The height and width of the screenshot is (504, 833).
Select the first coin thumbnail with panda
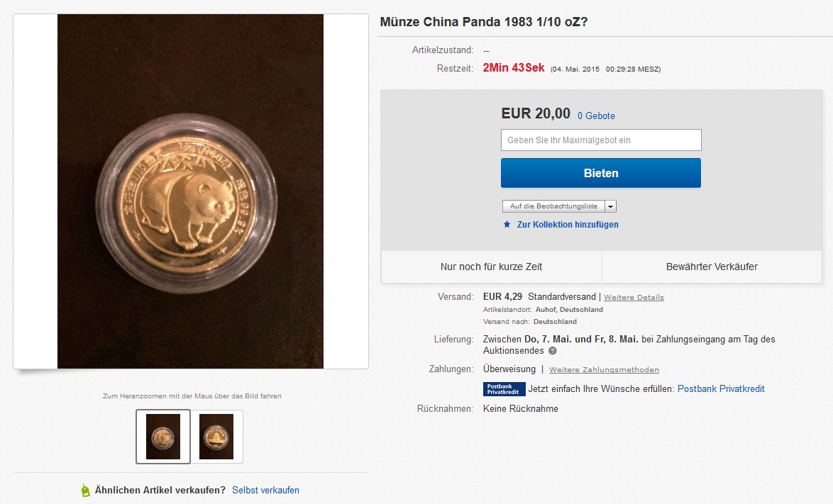(x=163, y=437)
